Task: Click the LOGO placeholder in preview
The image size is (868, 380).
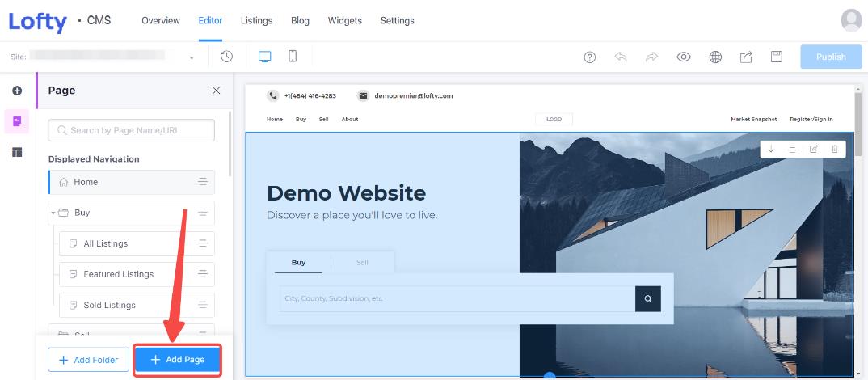Action: coord(554,119)
